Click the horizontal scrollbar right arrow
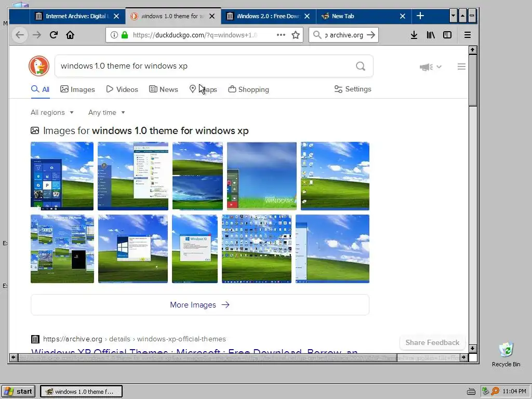 pyautogui.click(x=464, y=357)
